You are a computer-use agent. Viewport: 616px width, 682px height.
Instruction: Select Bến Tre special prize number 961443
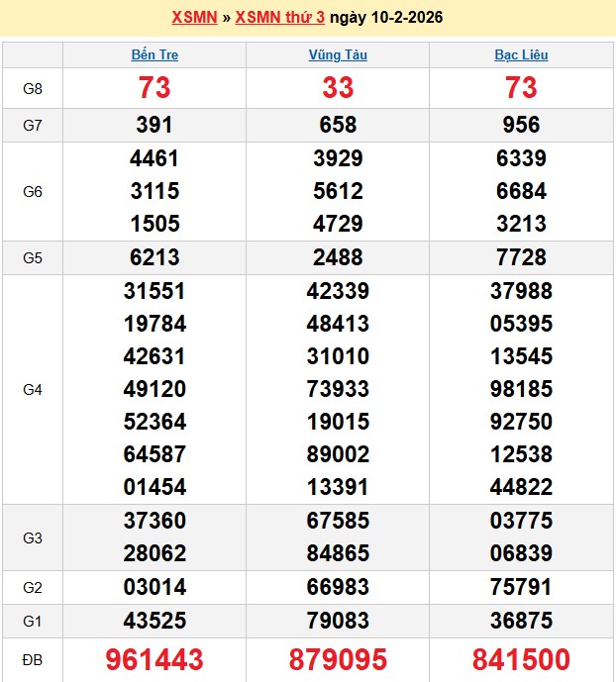point(154,659)
